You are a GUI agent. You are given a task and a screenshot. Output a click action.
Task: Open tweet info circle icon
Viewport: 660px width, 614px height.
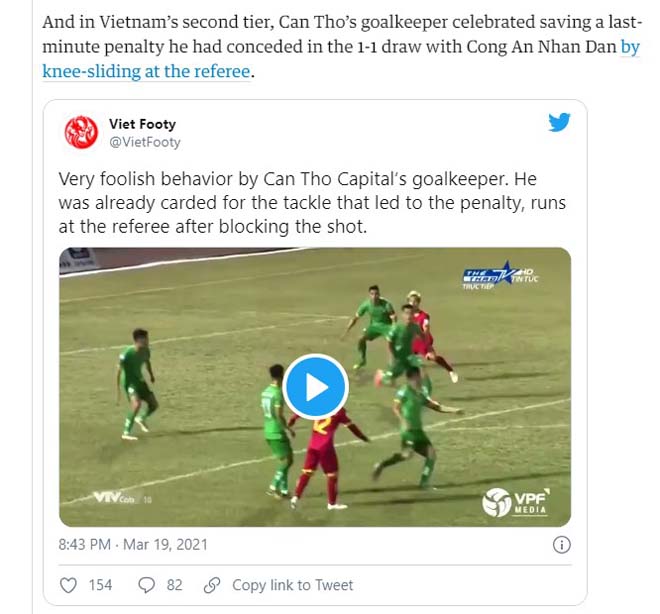click(562, 545)
